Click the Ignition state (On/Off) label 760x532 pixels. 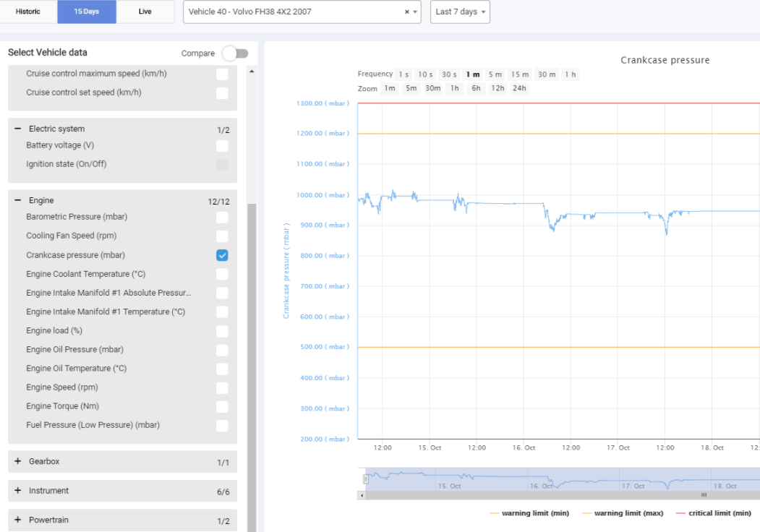pyautogui.click(x=67, y=164)
